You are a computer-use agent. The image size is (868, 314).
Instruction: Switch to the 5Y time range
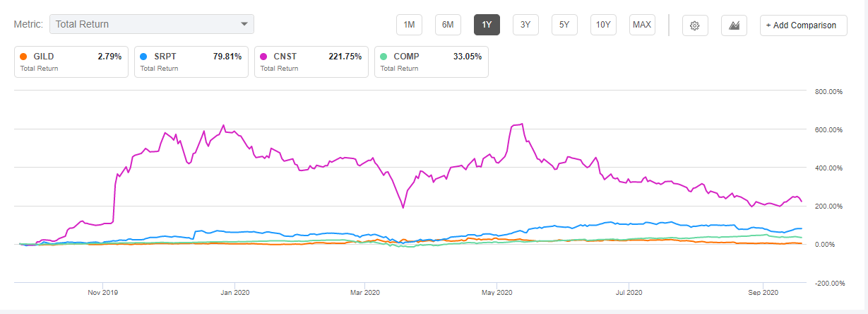point(564,25)
